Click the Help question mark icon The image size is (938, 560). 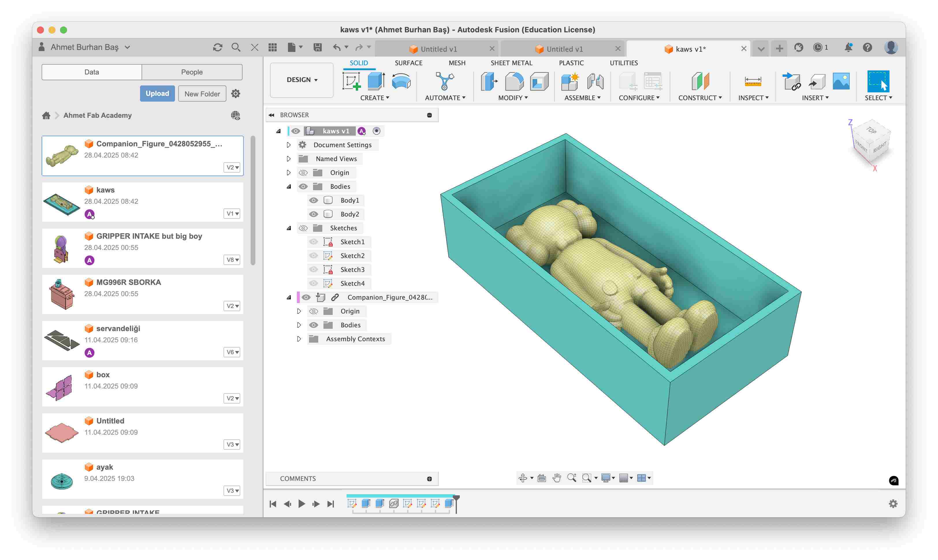(x=867, y=48)
